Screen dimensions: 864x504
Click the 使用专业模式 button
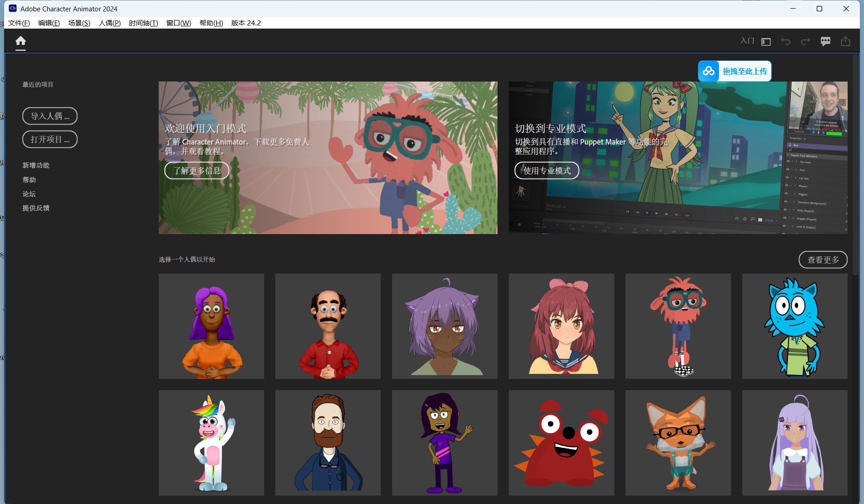(547, 171)
